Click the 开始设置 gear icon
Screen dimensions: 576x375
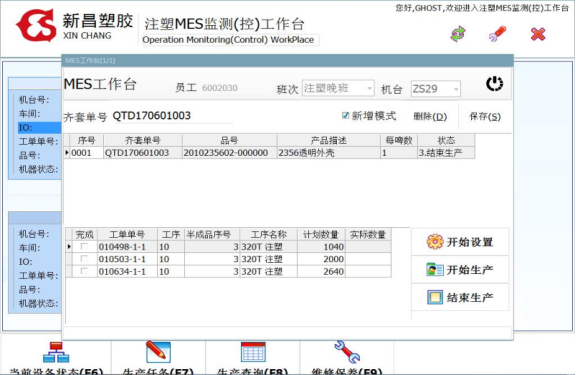[x=435, y=242]
